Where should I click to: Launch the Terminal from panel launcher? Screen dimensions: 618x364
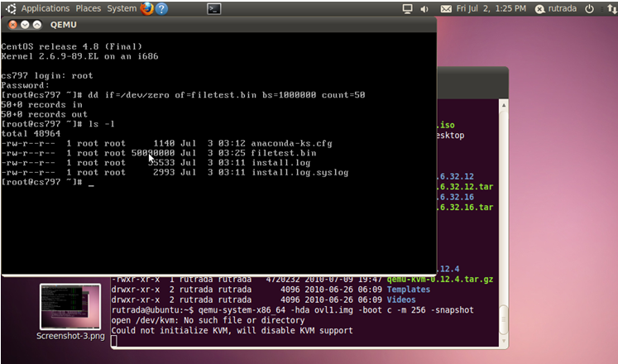pyautogui.click(x=214, y=8)
